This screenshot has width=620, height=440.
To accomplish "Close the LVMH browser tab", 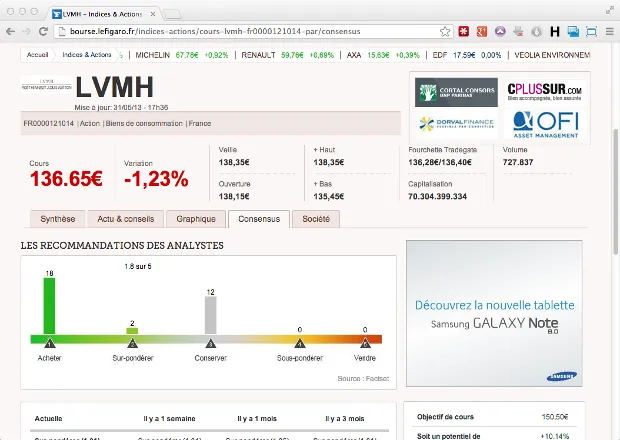I will pyautogui.click(x=153, y=14).
